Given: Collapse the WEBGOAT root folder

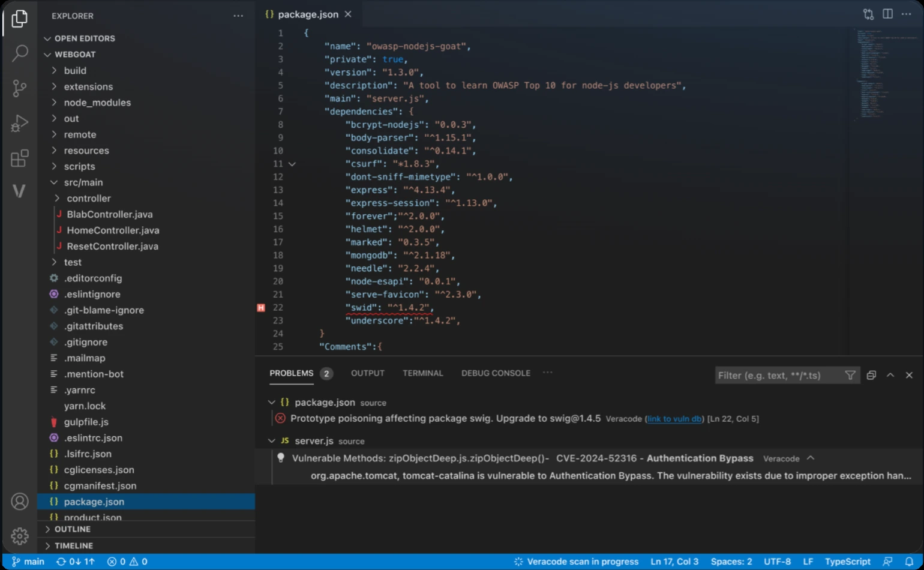Looking at the screenshot, I should click(x=47, y=54).
